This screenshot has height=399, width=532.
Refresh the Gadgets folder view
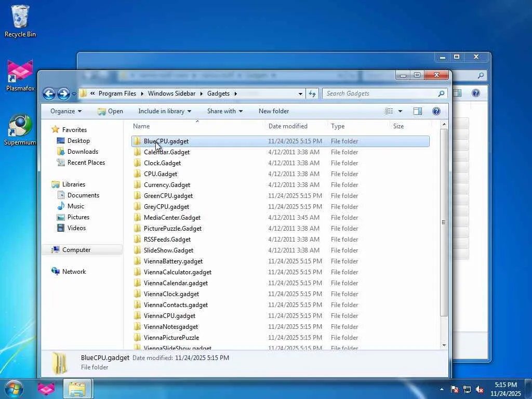pos(312,94)
